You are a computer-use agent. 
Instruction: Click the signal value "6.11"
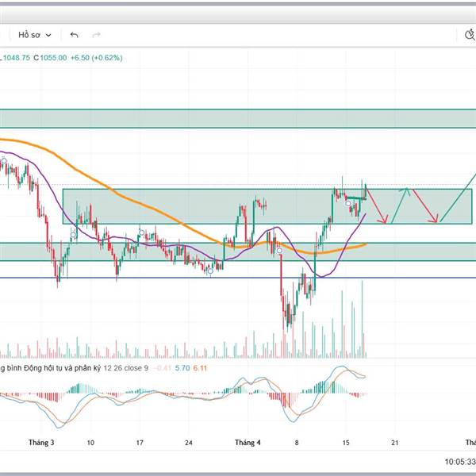click(200, 368)
